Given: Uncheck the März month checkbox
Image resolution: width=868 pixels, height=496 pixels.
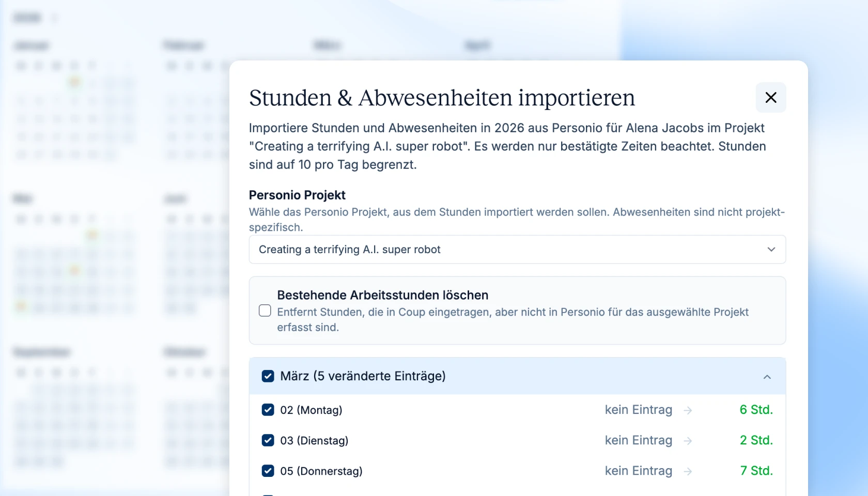Looking at the screenshot, I should (268, 376).
